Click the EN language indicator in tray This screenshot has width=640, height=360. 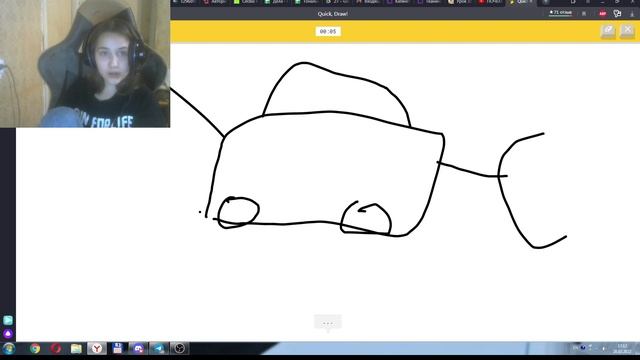tap(575, 348)
